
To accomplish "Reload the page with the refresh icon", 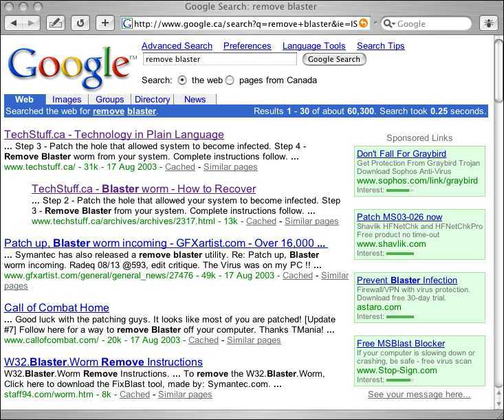I will [80, 23].
